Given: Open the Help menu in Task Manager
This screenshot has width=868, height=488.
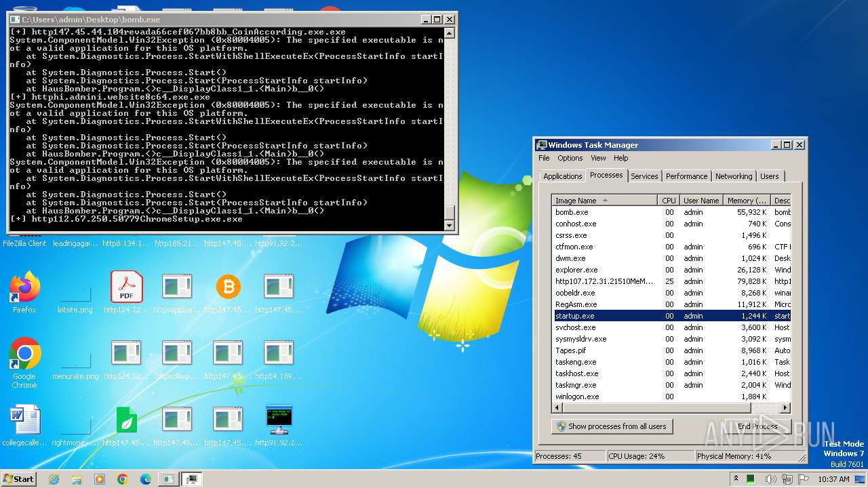Looking at the screenshot, I should point(621,158).
